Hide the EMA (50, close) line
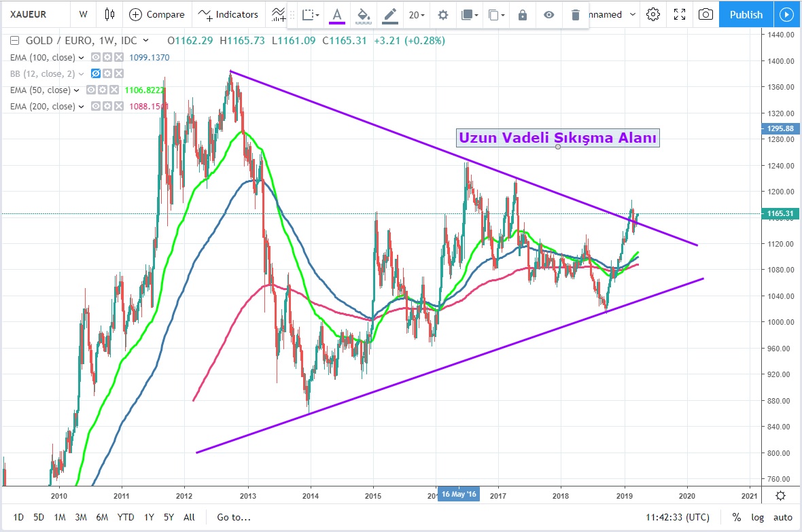The height and width of the screenshot is (532, 802). pos(91,90)
